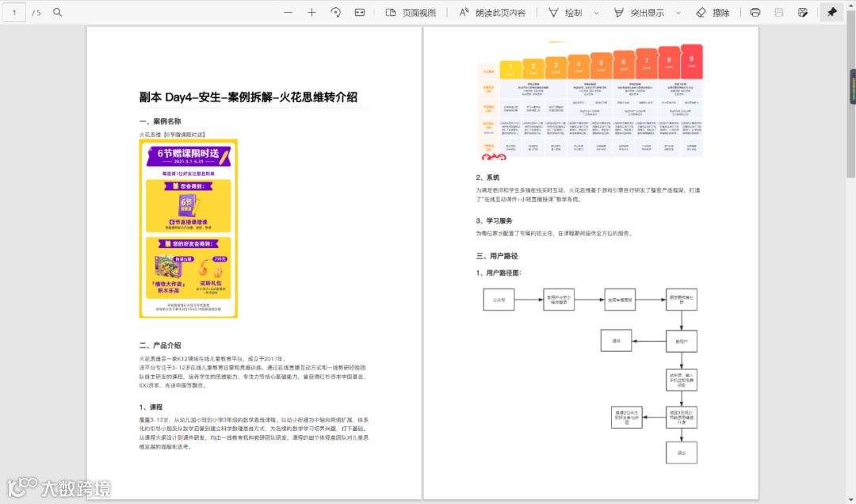Click the bottom-most 退出 flowchart box
The image size is (856, 504).
682,452
